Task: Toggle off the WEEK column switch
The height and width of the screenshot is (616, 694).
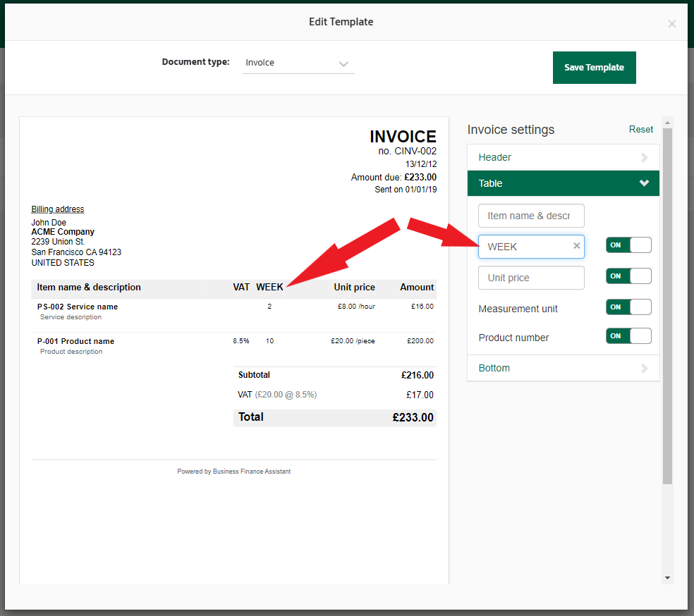Action: (x=628, y=245)
